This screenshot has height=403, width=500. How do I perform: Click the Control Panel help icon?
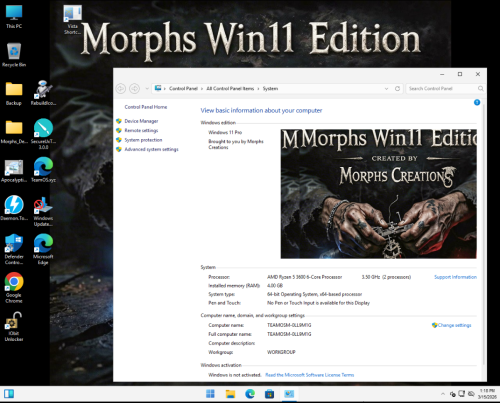477,102
